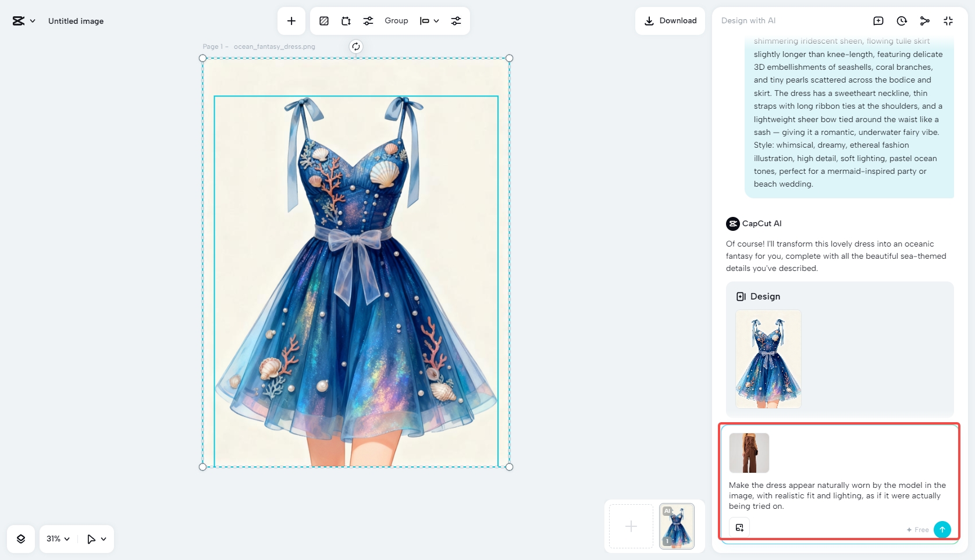Collapse the Design with AI panel

(x=948, y=21)
